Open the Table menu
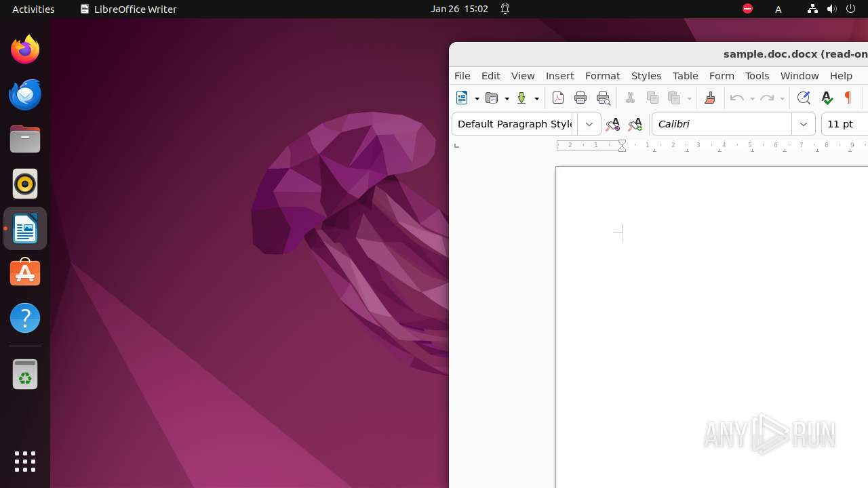 coord(686,76)
